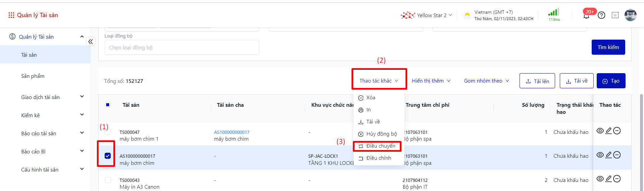
Task: Remove TS000047 with minus-circle icon
Action: click(x=617, y=131)
